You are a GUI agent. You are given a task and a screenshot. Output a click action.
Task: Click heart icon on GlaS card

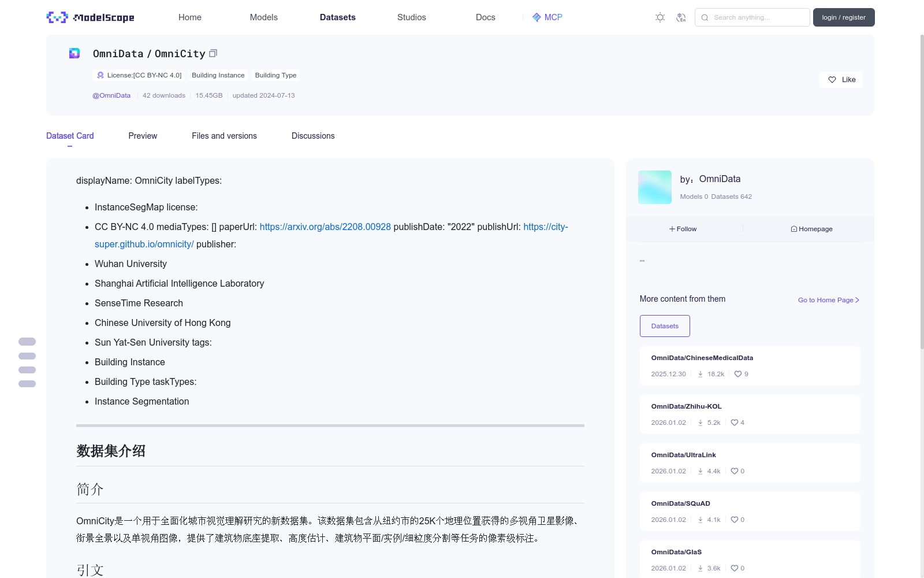pyautogui.click(x=735, y=568)
